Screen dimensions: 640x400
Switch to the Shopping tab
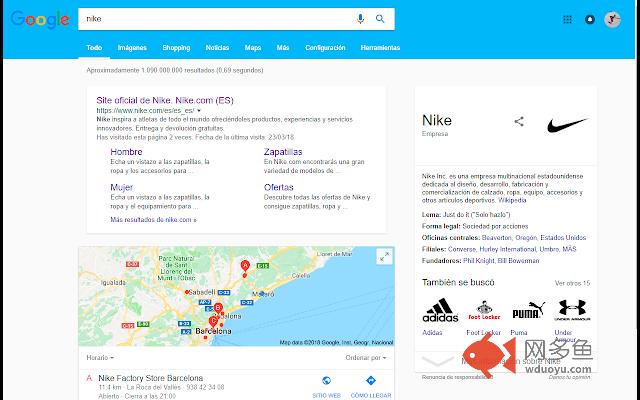coord(176,48)
